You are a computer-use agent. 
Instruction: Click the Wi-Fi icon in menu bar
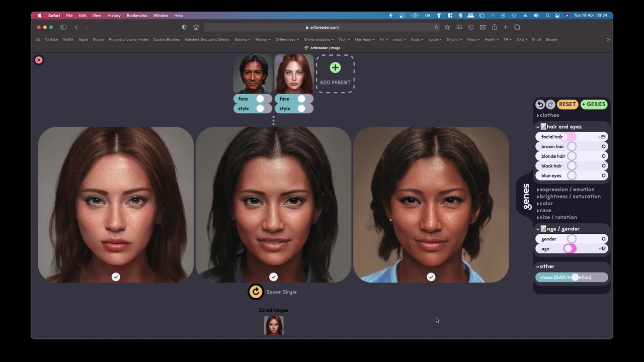[493, 16]
